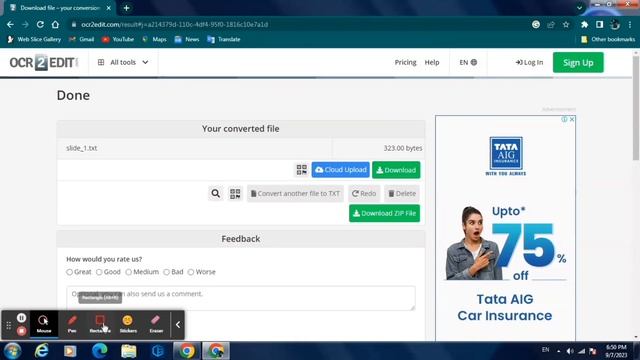The image size is (640, 360).
Task: Rate the service as Medium
Action: tap(129, 272)
